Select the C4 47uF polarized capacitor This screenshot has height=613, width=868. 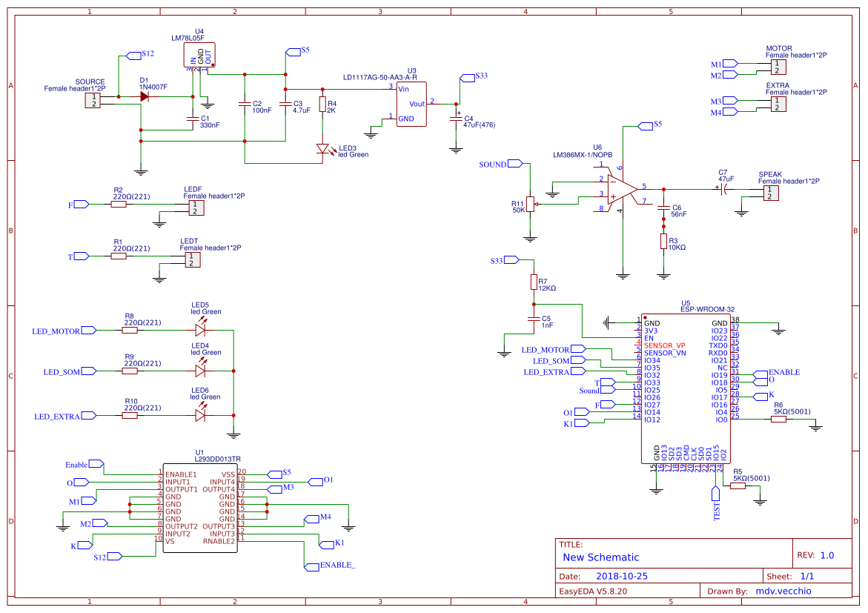point(457,118)
